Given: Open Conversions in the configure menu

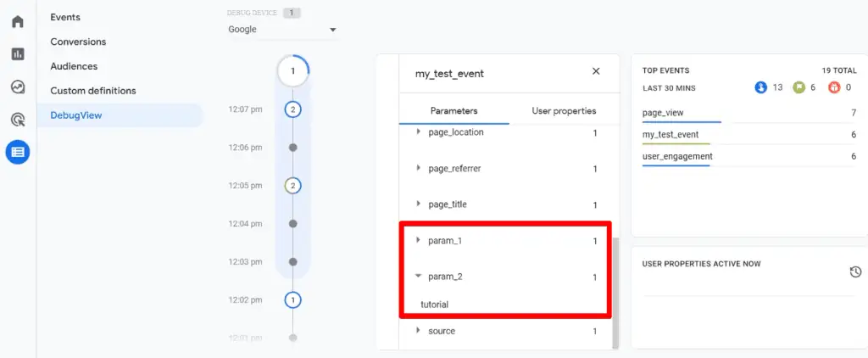Looking at the screenshot, I should point(78,42).
